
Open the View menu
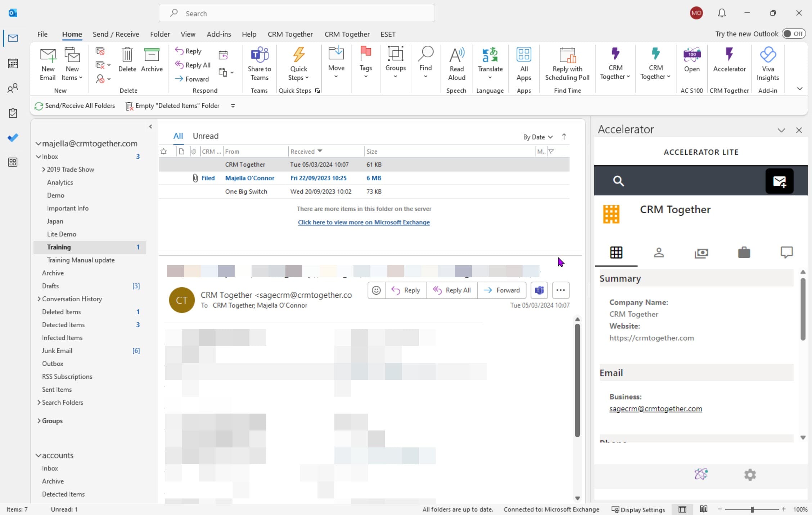[188, 34]
